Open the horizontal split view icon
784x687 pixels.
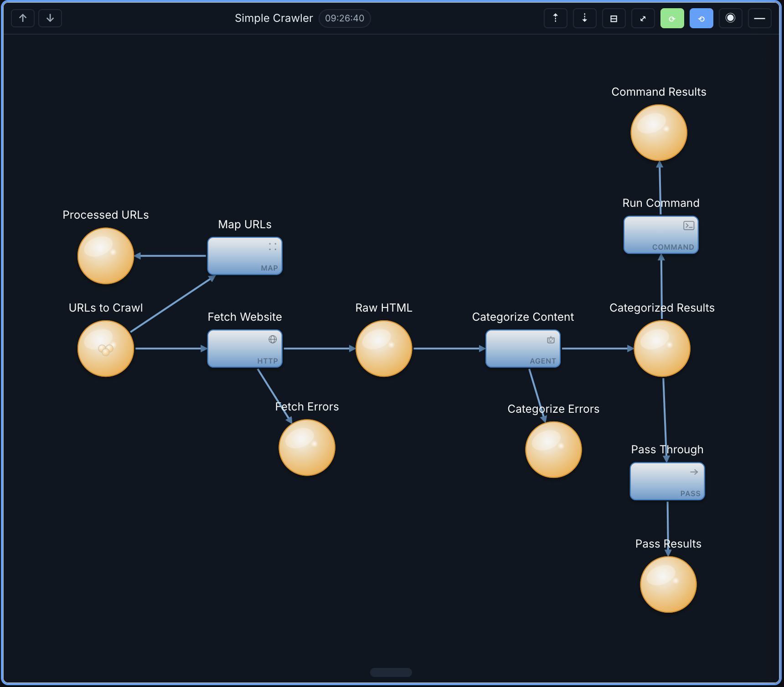tap(614, 18)
